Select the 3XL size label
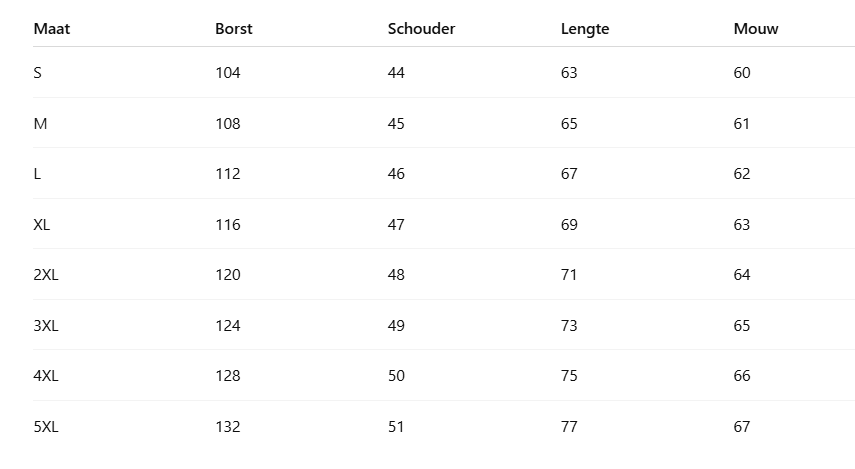Image resolution: width=855 pixels, height=469 pixels. pyautogui.click(x=46, y=326)
